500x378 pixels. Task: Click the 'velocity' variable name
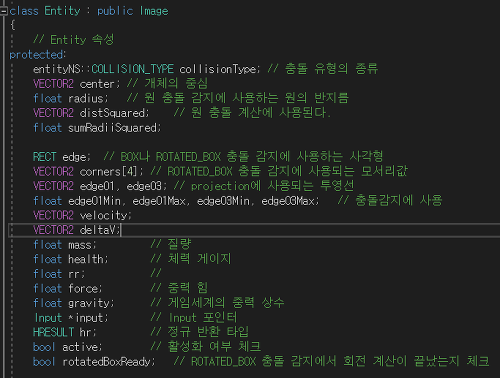104,216
